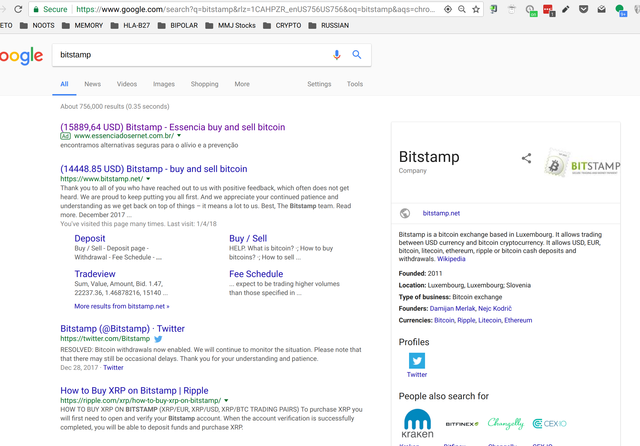Screen dimensions: 640x446
Task: Click the Changelly logo thumbnail
Action: pyautogui.click(x=506, y=424)
